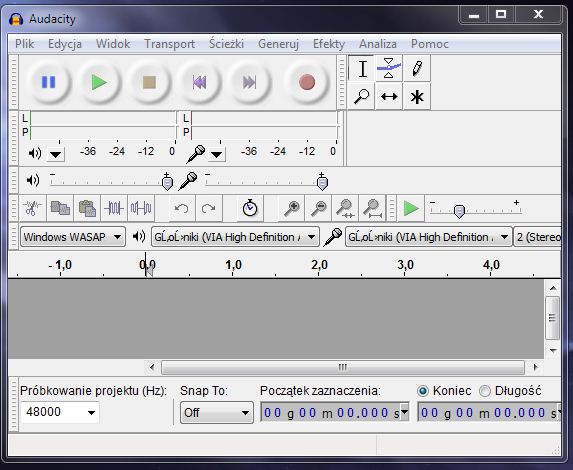Open the input meter dropdown arrow
This screenshot has height=470, width=573.
pyautogui.click(x=216, y=154)
